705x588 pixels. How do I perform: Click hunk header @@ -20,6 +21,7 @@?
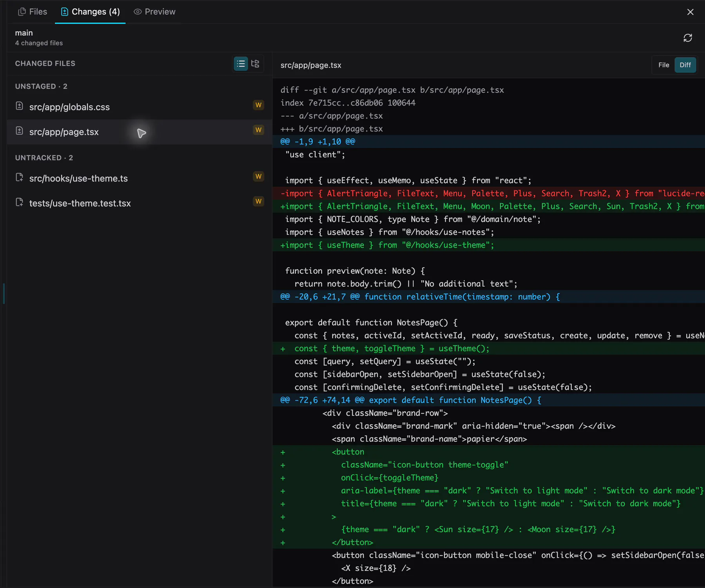tap(489, 297)
